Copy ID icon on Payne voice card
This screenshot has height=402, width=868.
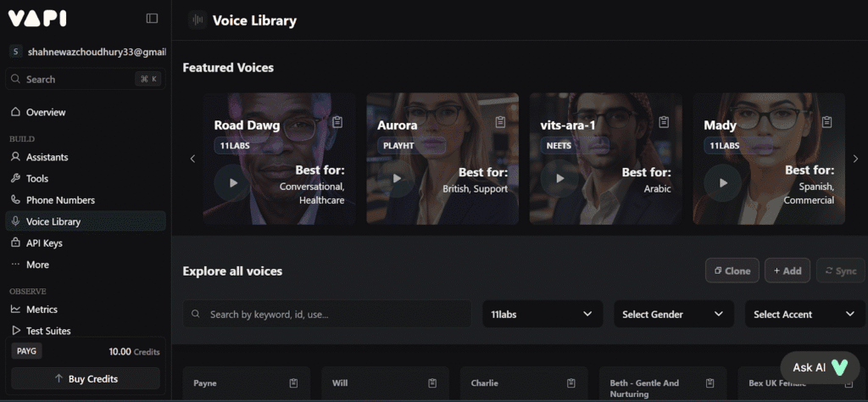pyautogui.click(x=293, y=383)
